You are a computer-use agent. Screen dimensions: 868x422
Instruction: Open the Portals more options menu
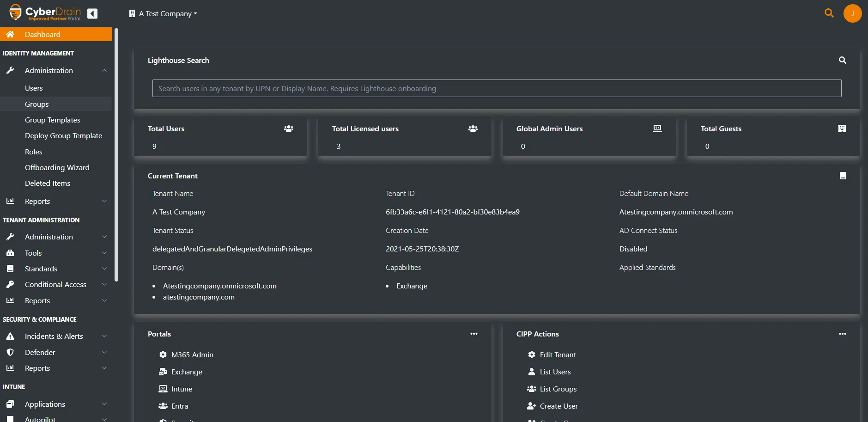coord(474,334)
